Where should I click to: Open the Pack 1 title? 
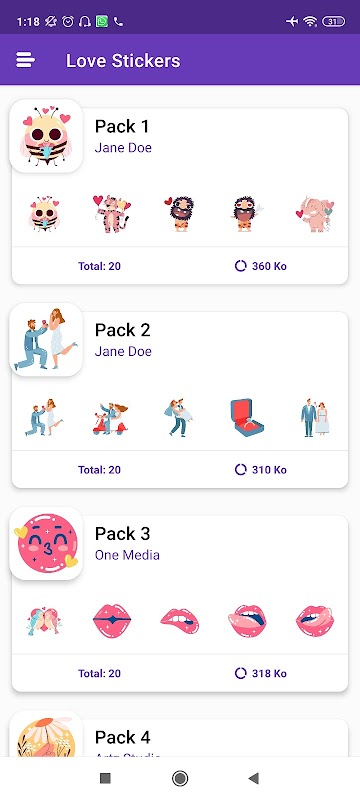(x=122, y=126)
